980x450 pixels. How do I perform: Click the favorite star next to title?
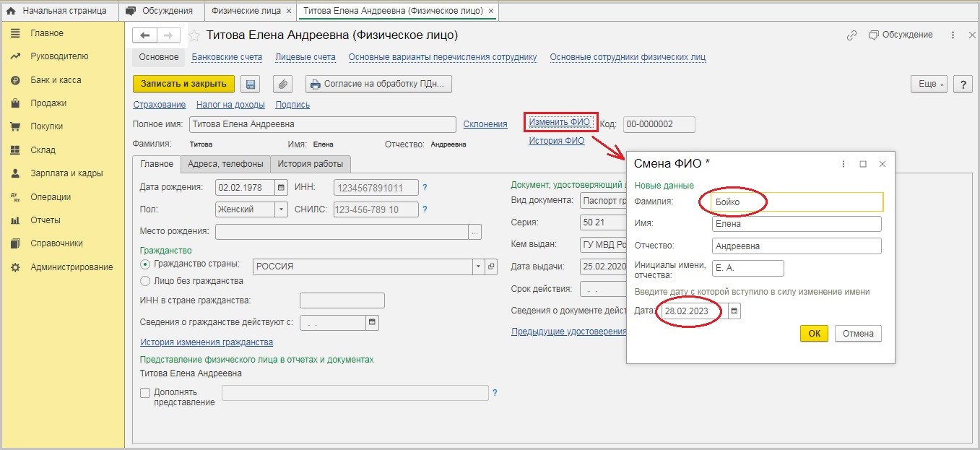(194, 35)
